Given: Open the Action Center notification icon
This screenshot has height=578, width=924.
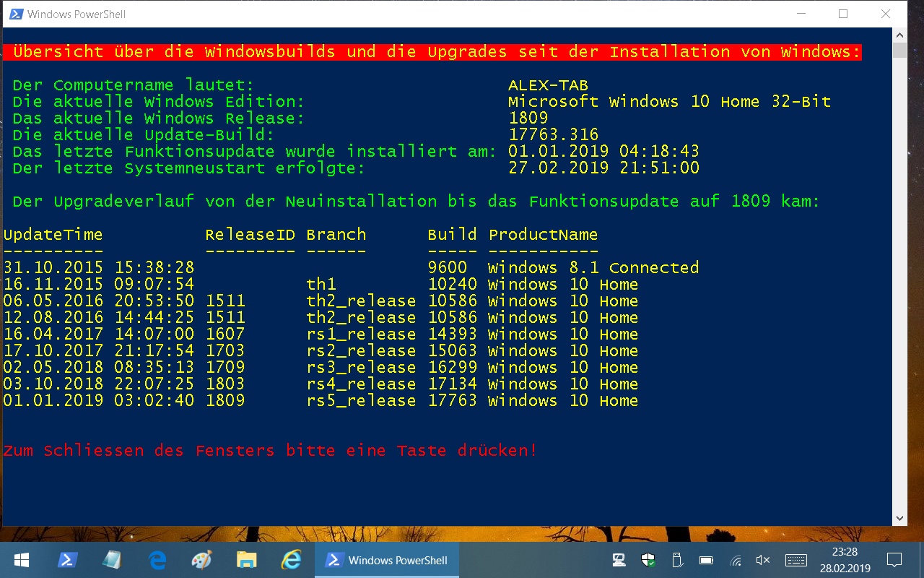Looking at the screenshot, I should [894, 560].
